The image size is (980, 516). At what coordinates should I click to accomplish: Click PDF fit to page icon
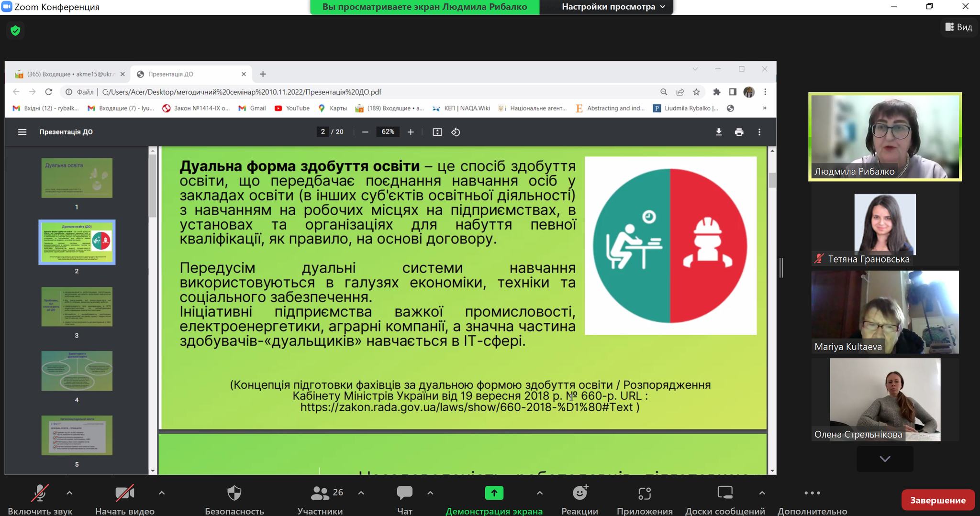click(x=437, y=132)
